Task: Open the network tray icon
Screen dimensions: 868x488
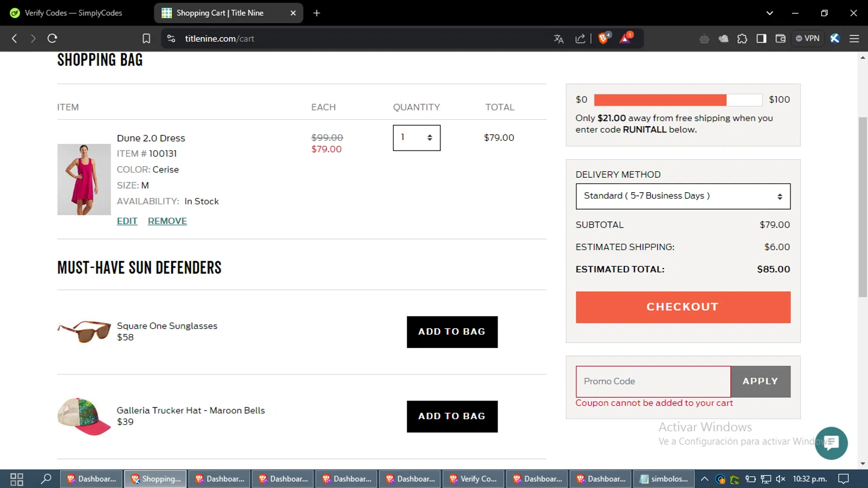Action: [x=766, y=479]
